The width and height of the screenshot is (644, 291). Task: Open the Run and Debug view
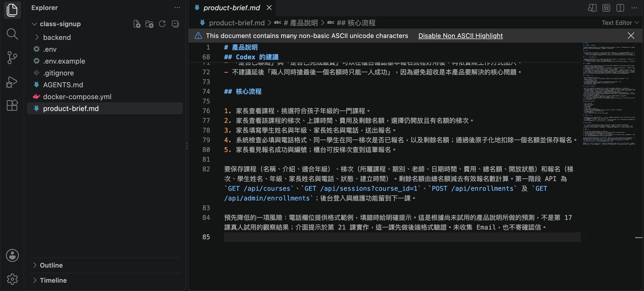click(x=12, y=82)
